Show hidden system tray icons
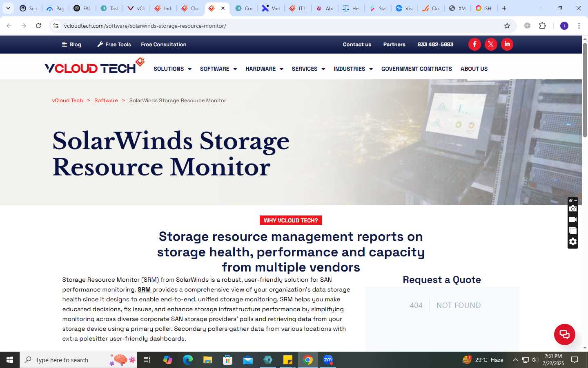This screenshot has height=368, width=588. pos(515,360)
